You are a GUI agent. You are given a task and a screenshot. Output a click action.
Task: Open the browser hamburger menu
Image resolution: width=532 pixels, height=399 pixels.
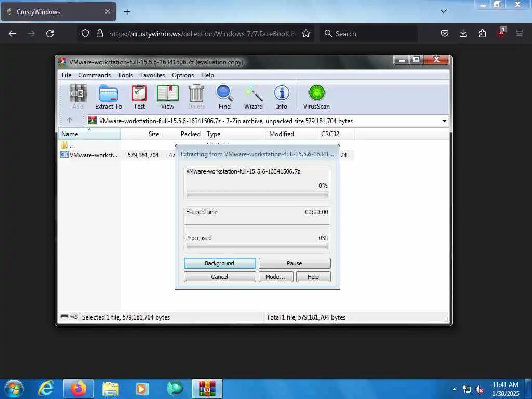(x=520, y=33)
